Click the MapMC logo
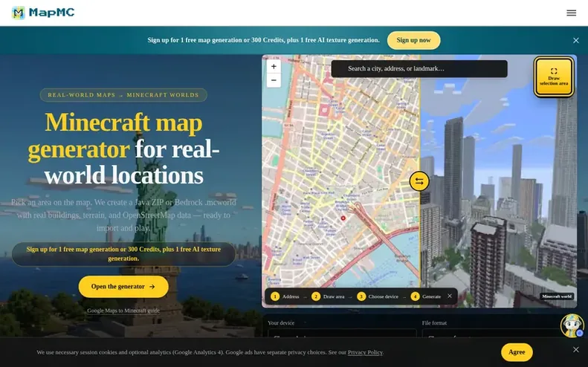 [x=43, y=13]
